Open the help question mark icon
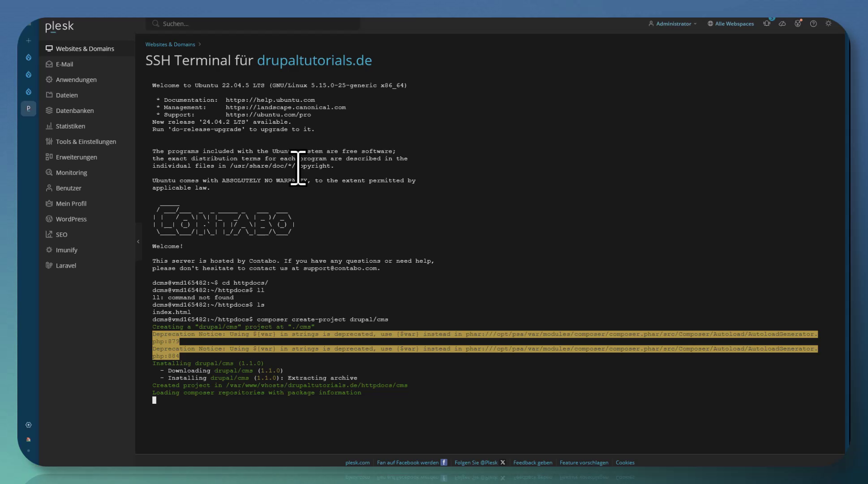Viewport: 868px width, 484px height. click(813, 24)
